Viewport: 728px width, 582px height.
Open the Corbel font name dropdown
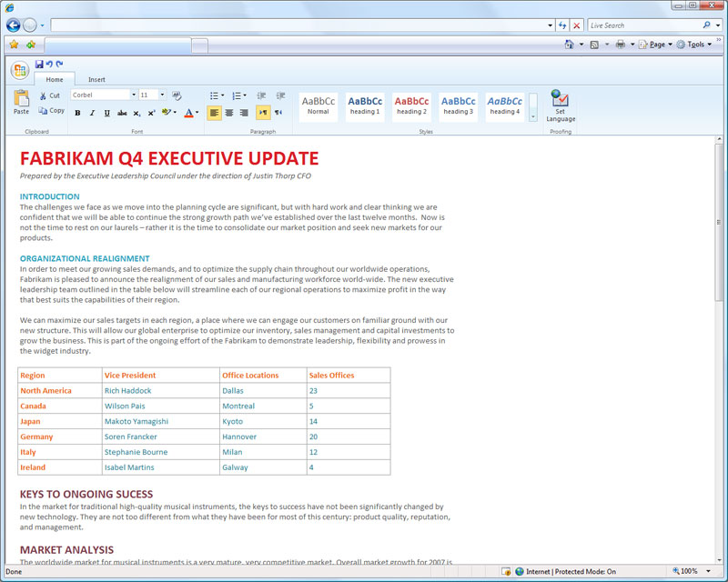click(x=133, y=95)
